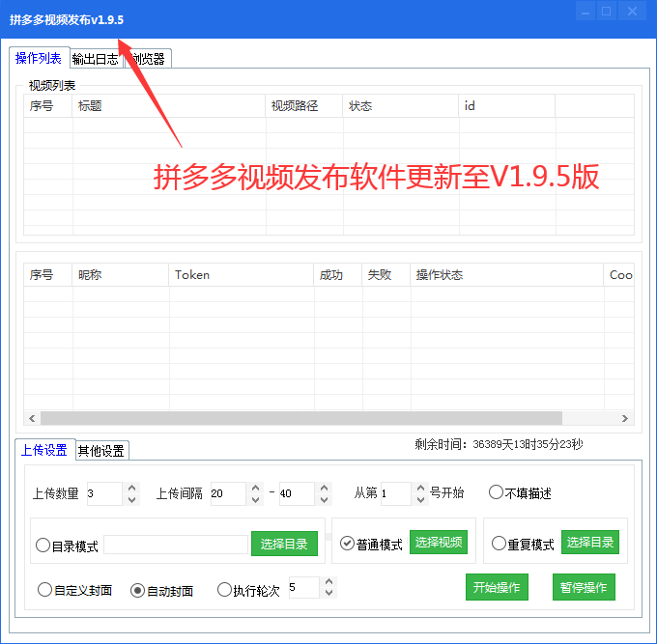This screenshot has height=644, width=657.
Task: Increase the maximum 上传间隔 value 40
Action: pos(325,489)
